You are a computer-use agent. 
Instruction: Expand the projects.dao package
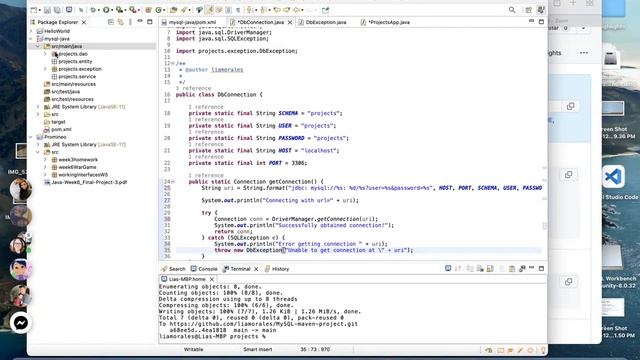point(45,54)
